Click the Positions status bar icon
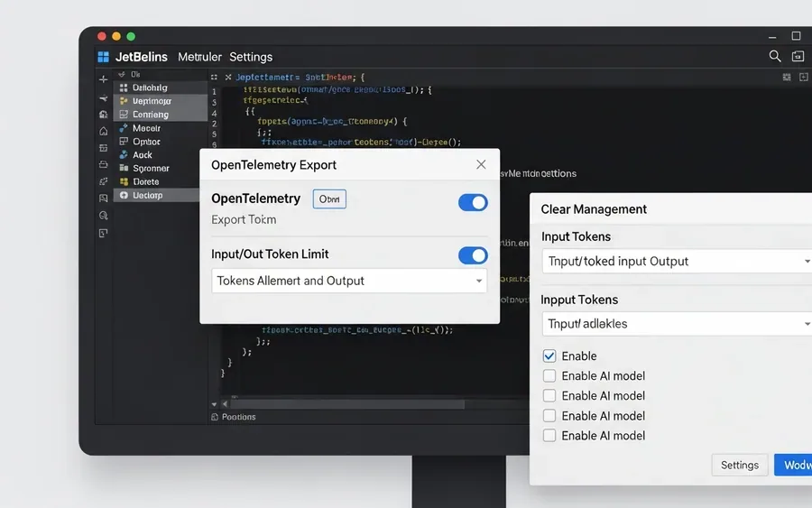Viewport: 812px width, 508px height. (x=215, y=417)
